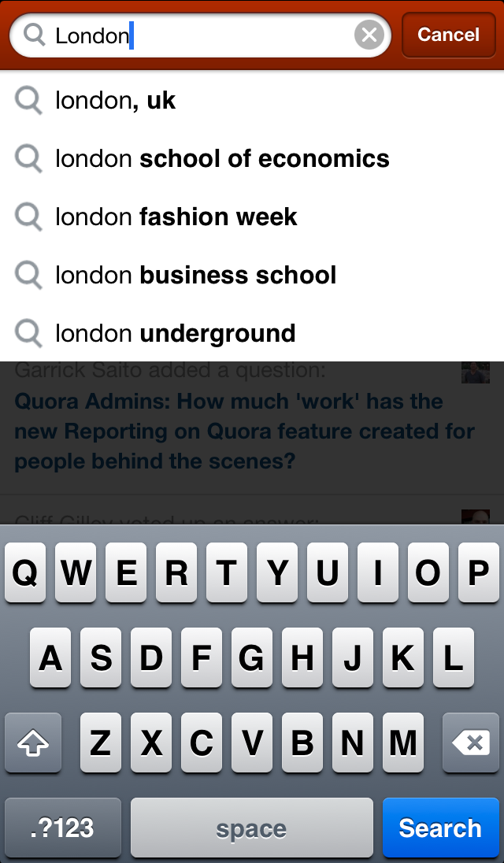The height and width of the screenshot is (863, 504).
Task: Choose 'london school of economics' suggestion
Action: point(222,159)
